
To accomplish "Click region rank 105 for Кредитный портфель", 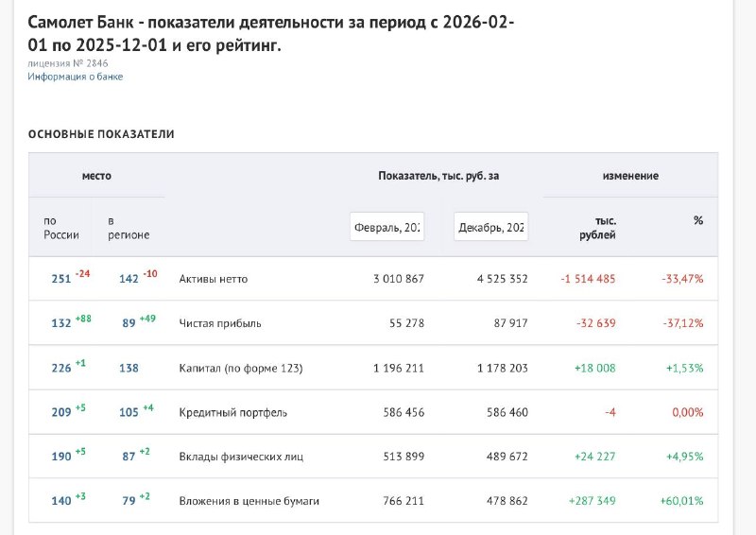I will click(x=129, y=412).
